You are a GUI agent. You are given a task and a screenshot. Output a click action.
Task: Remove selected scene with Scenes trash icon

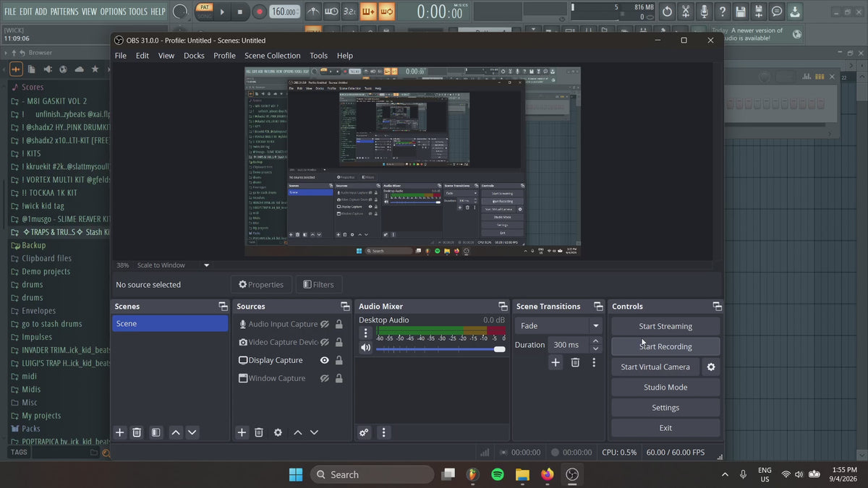coord(137,432)
